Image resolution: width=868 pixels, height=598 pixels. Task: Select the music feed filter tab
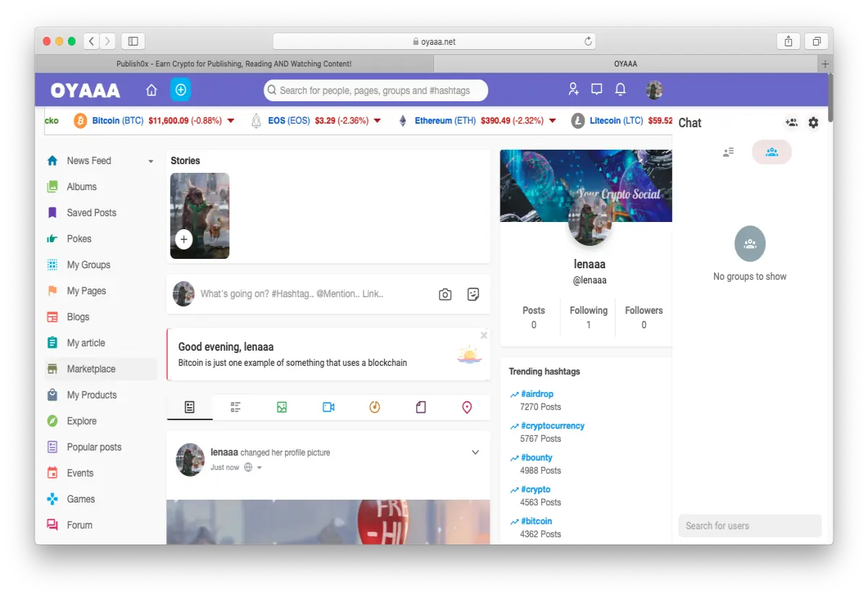pyautogui.click(x=375, y=408)
